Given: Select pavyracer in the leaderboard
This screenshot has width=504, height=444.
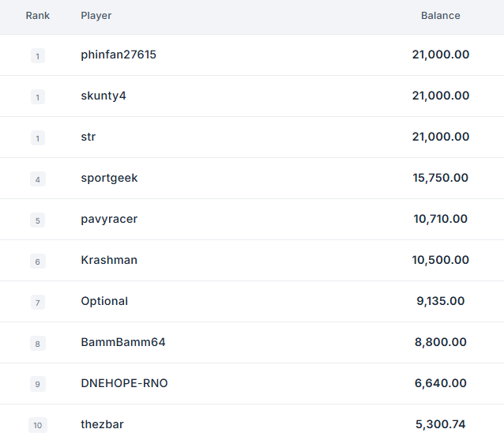Looking at the screenshot, I should tap(109, 219).
